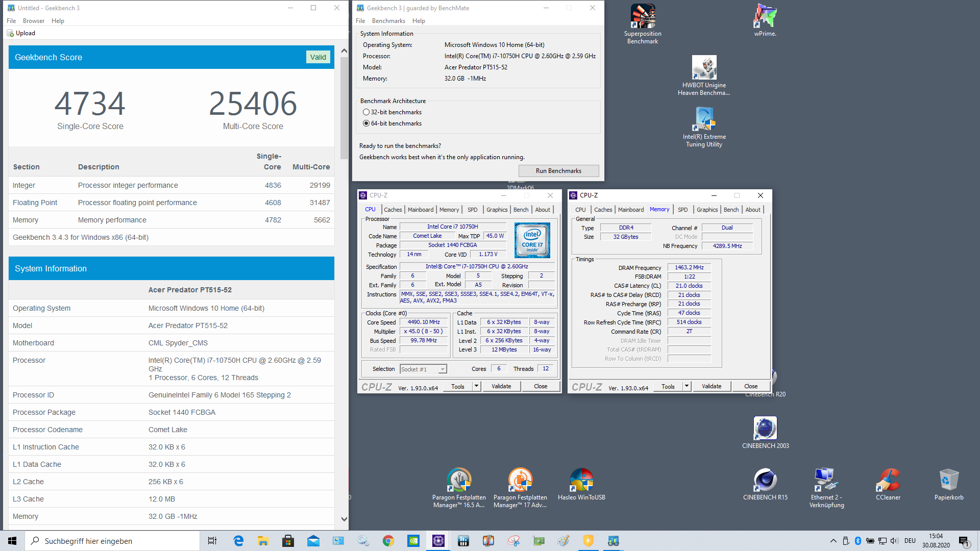Image resolution: width=980 pixels, height=551 pixels.
Task: Select 32-bit benchmarks radio button
Action: pos(366,112)
